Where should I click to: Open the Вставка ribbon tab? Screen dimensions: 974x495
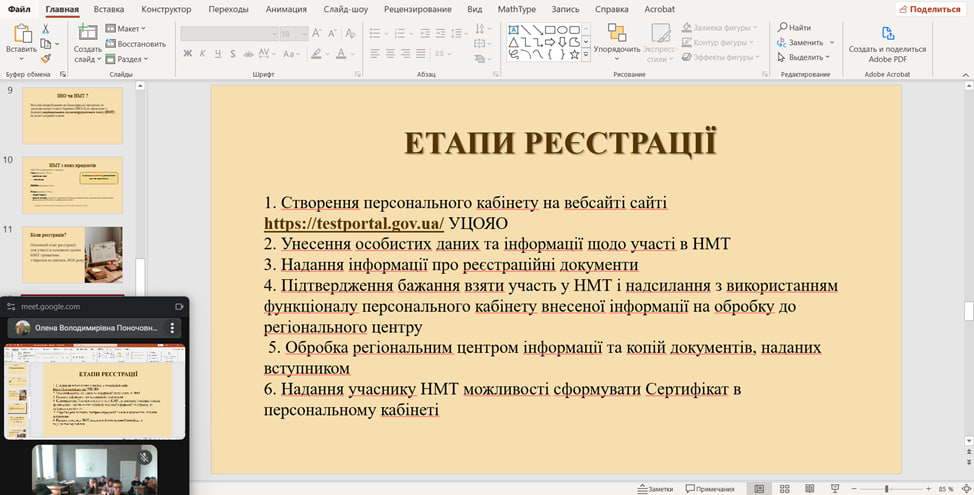(108, 9)
